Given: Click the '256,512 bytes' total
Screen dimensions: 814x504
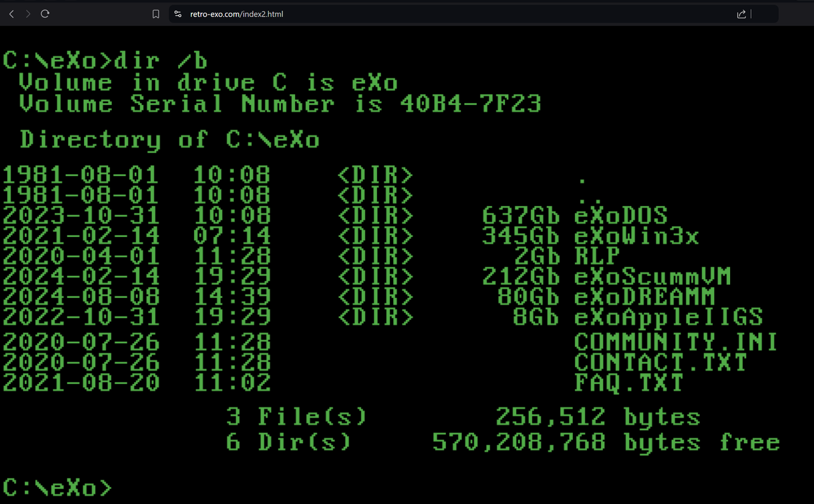Looking at the screenshot, I should [598, 417].
